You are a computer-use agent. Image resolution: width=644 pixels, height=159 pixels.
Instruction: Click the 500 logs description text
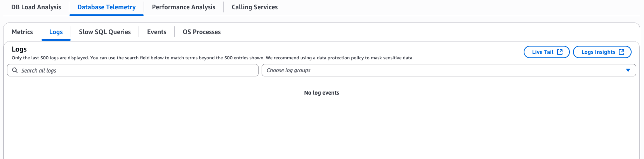(212, 58)
